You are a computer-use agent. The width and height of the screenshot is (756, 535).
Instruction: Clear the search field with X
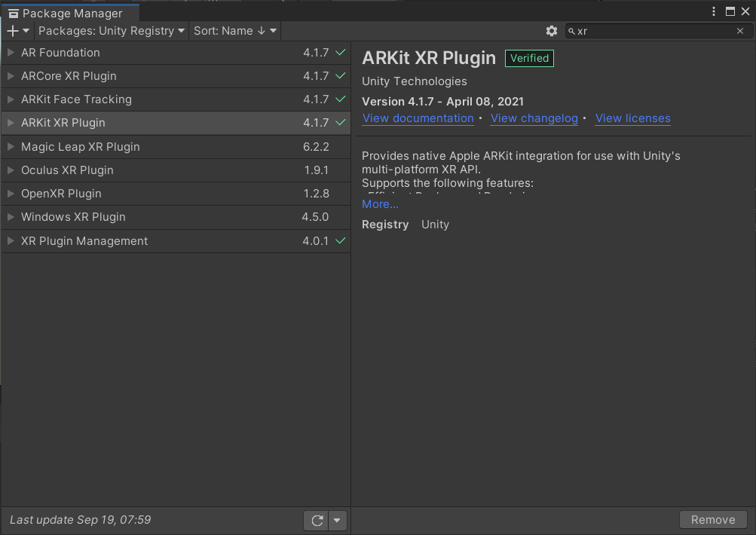tap(740, 31)
